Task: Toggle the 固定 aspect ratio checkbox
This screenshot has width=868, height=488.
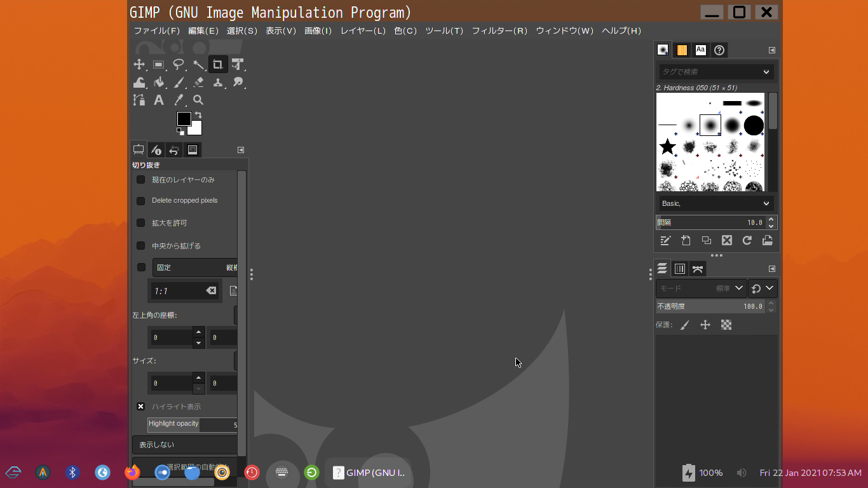Action: [x=141, y=268]
